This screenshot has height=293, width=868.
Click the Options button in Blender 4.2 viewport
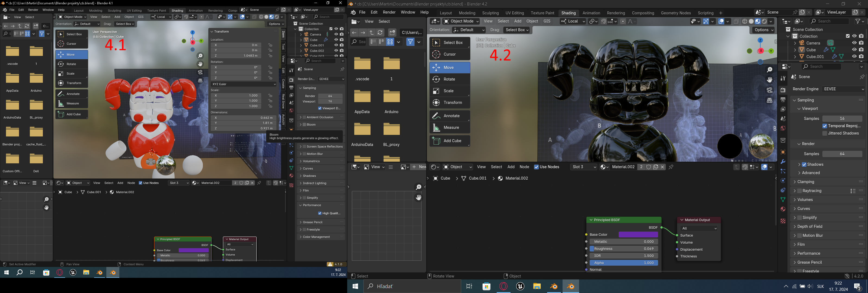pos(764,30)
